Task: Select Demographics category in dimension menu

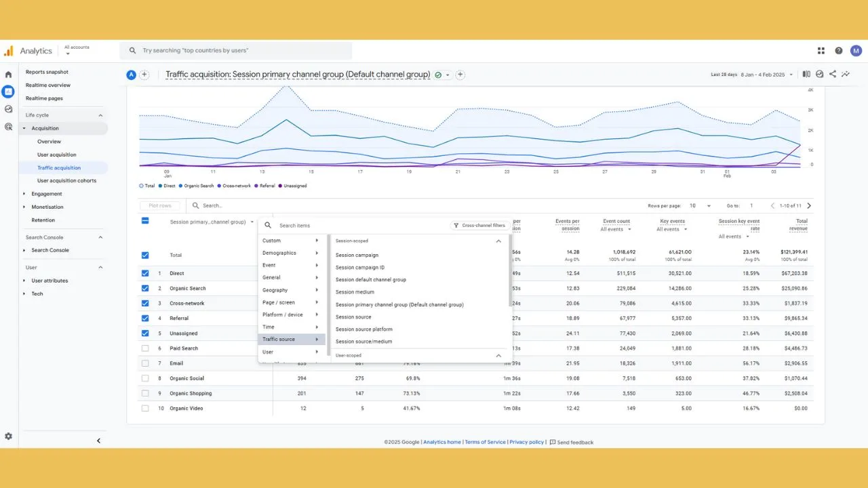Action: [292, 253]
